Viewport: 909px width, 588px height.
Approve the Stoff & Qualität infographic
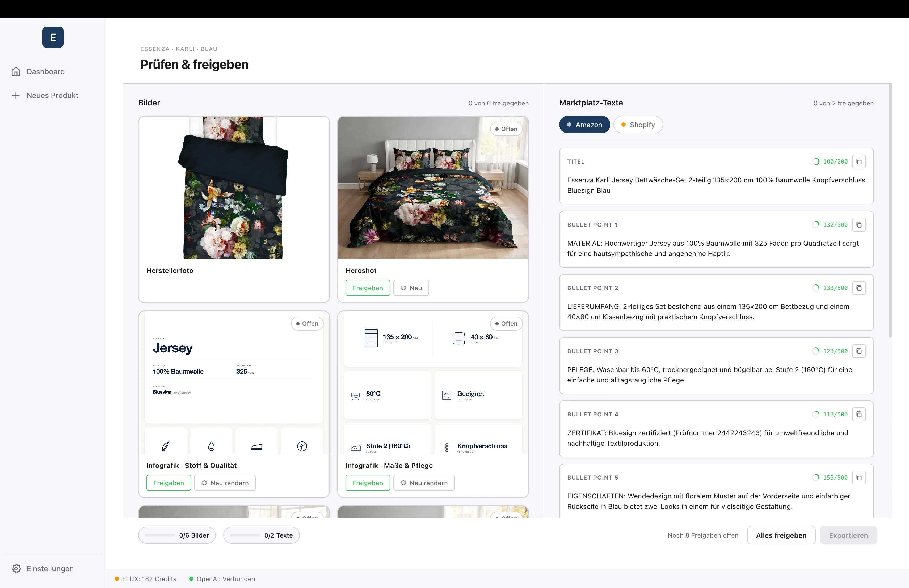[x=169, y=483]
